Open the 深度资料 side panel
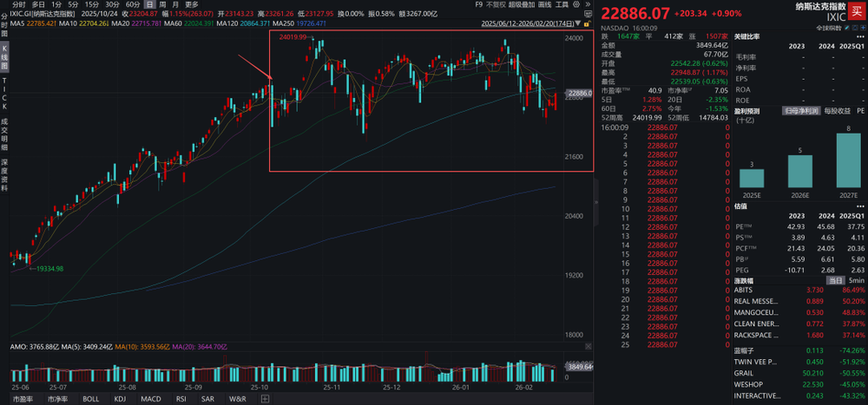This screenshot has height=405, width=868. click(4, 173)
